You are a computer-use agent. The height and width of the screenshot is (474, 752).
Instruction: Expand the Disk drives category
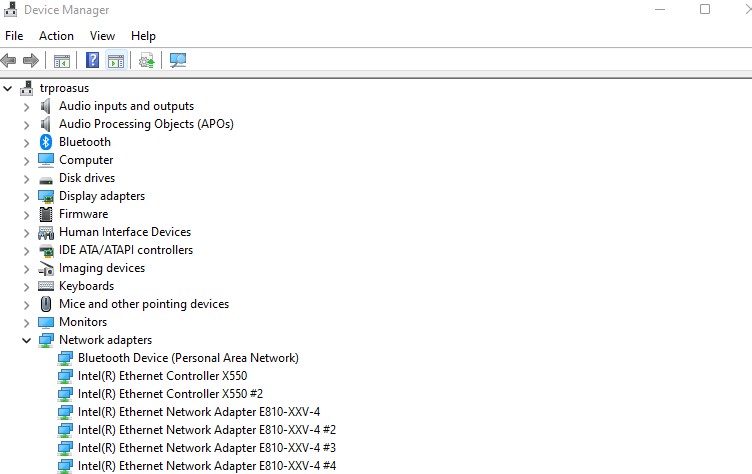click(x=27, y=178)
